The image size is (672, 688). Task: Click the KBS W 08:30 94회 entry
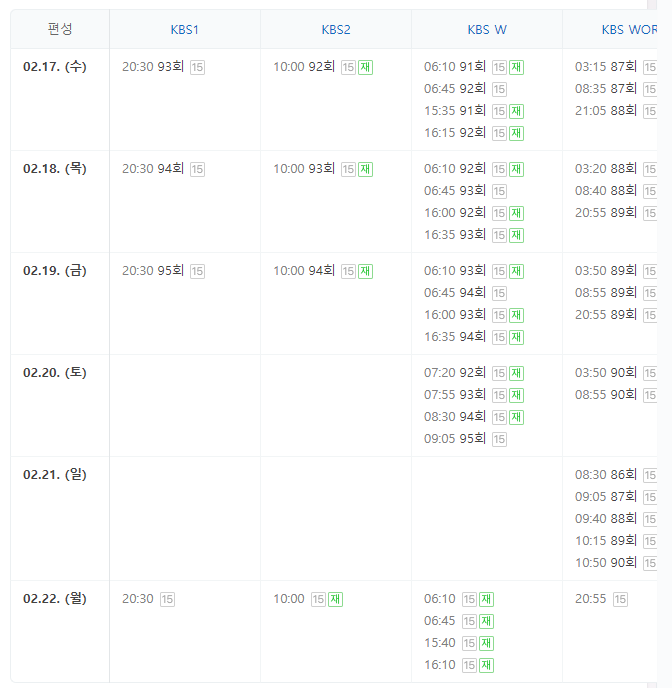[x=455, y=416]
